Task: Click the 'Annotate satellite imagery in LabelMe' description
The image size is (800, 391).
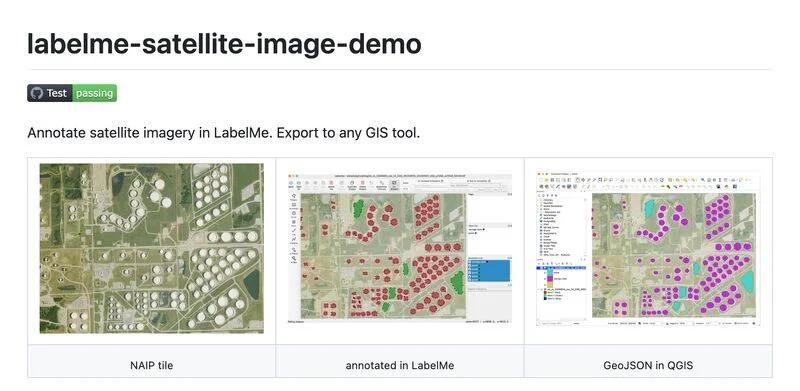Action: [223, 133]
